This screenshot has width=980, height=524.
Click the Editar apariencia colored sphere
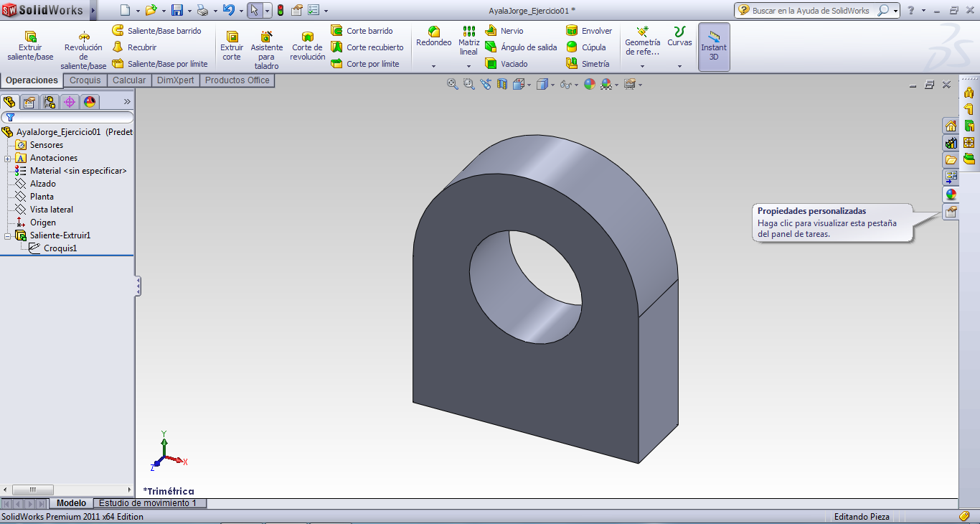[x=590, y=84]
